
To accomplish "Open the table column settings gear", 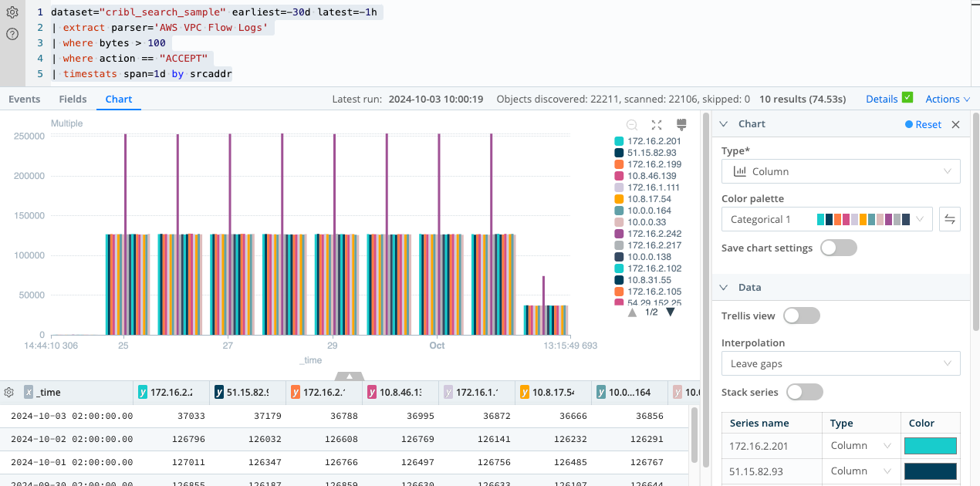I will click(8, 392).
